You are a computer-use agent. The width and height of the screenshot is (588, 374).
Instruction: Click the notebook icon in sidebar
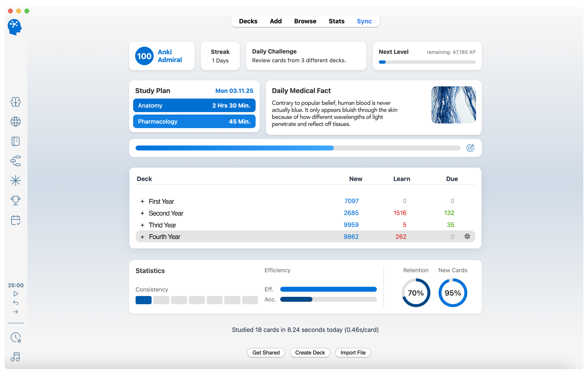[15, 141]
